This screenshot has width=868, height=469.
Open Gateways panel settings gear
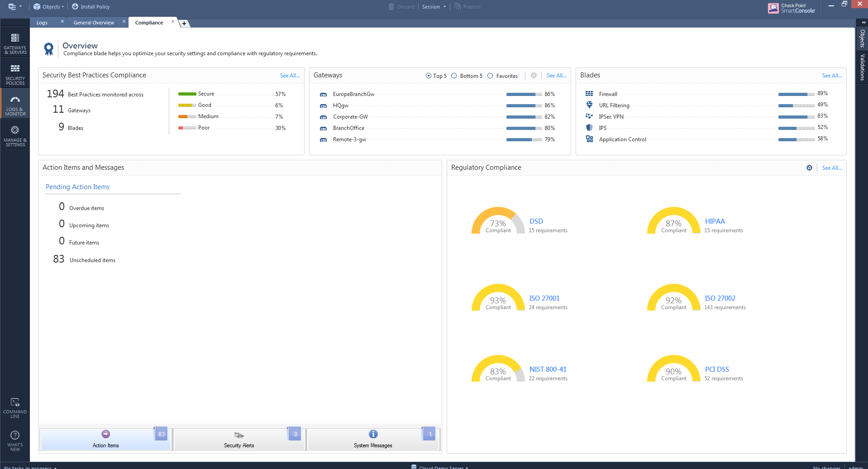pos(534,76)
